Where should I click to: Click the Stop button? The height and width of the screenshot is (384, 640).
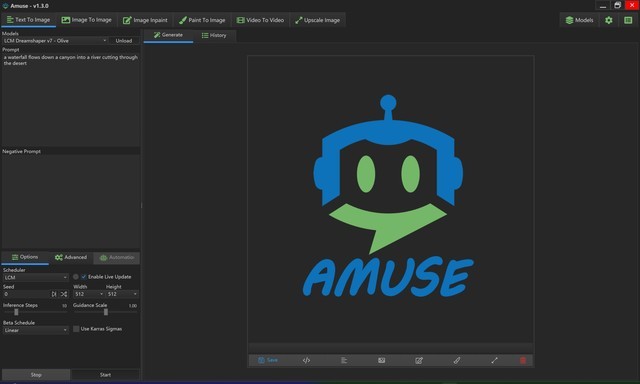(x=36, y=375)
